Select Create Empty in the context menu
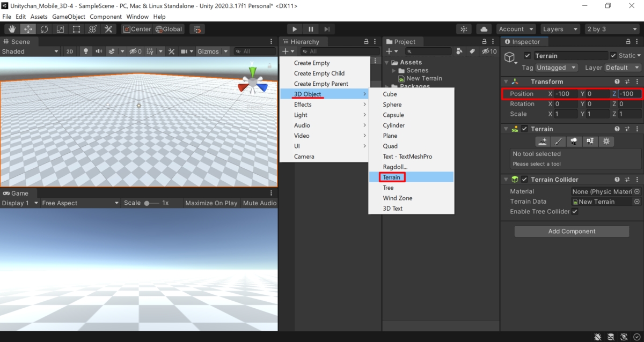This screenshot has width=644, height=342. [x=324, y=63]
